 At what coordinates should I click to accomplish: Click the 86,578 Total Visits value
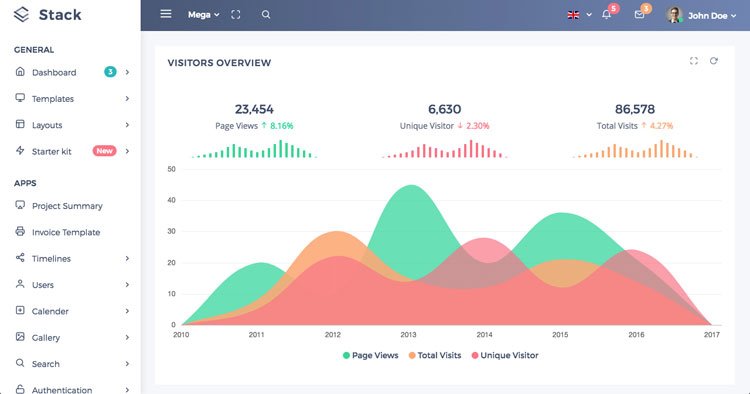(635, 109)
